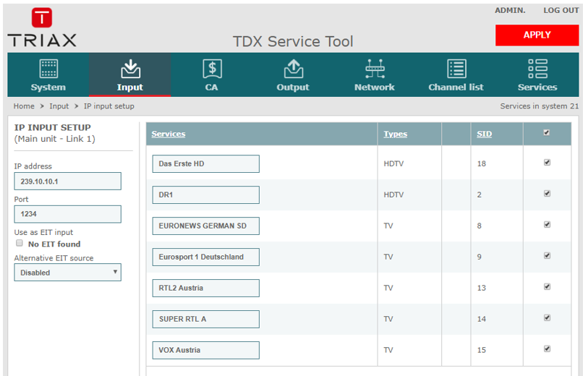Open the Network switch icon

click(375, 69)
